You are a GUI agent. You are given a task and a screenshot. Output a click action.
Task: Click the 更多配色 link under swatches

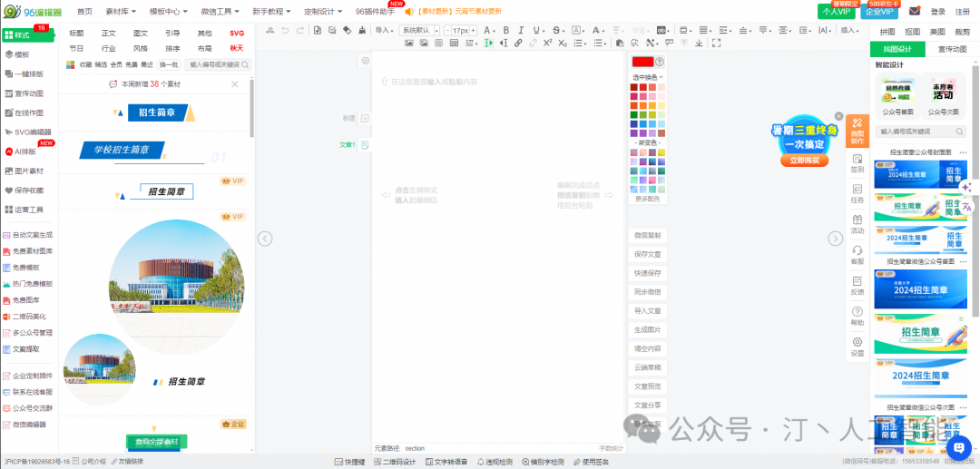coord(648,199)
